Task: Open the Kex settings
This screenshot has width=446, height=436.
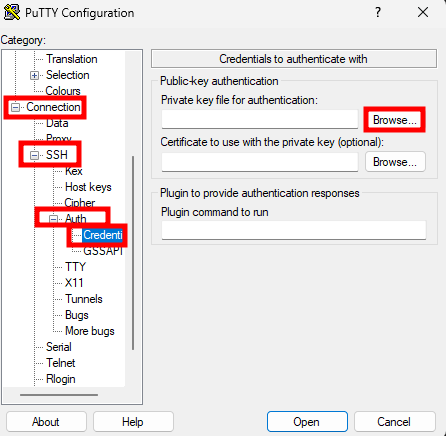Action: (x=74, y=171)
